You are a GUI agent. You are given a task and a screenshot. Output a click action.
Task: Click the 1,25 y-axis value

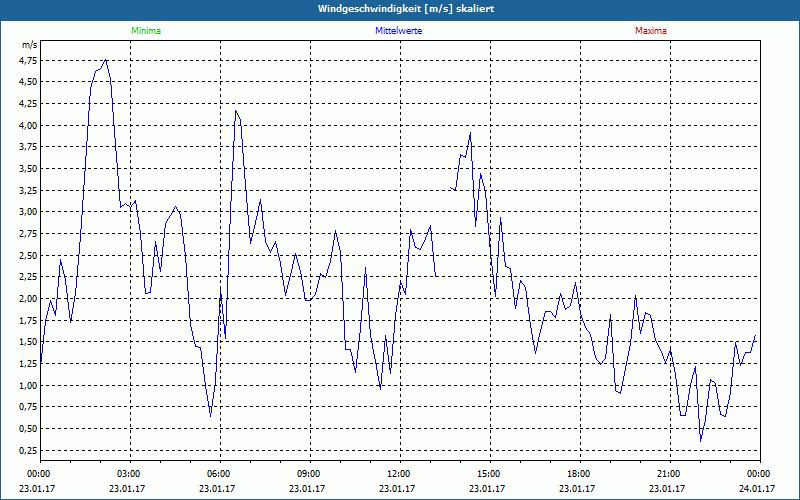[x=28, y=363]
